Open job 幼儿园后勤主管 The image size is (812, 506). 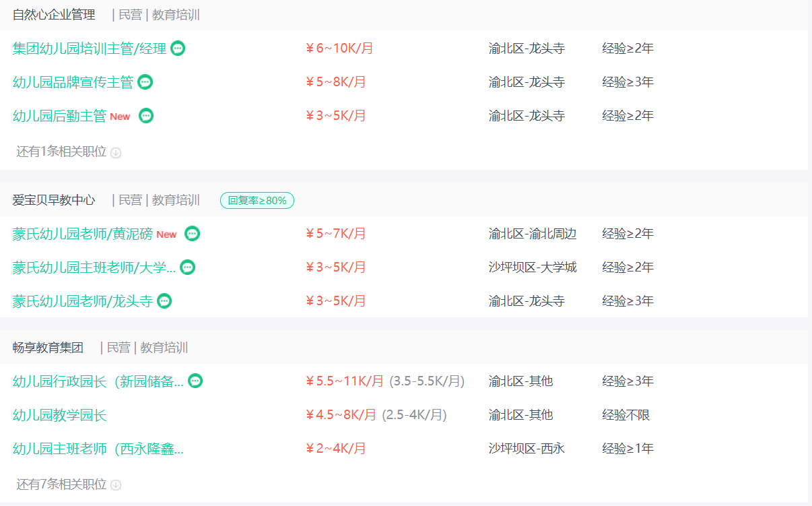(x=59, y=116)
